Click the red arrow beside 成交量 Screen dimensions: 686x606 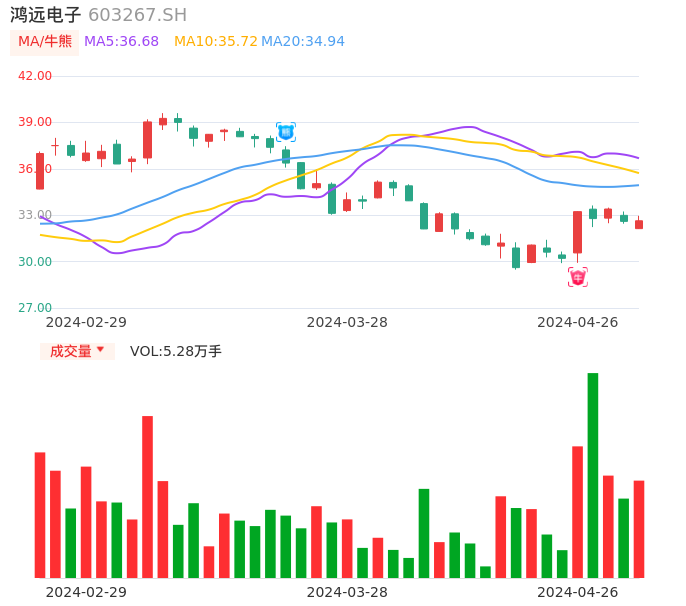(100, 350)
